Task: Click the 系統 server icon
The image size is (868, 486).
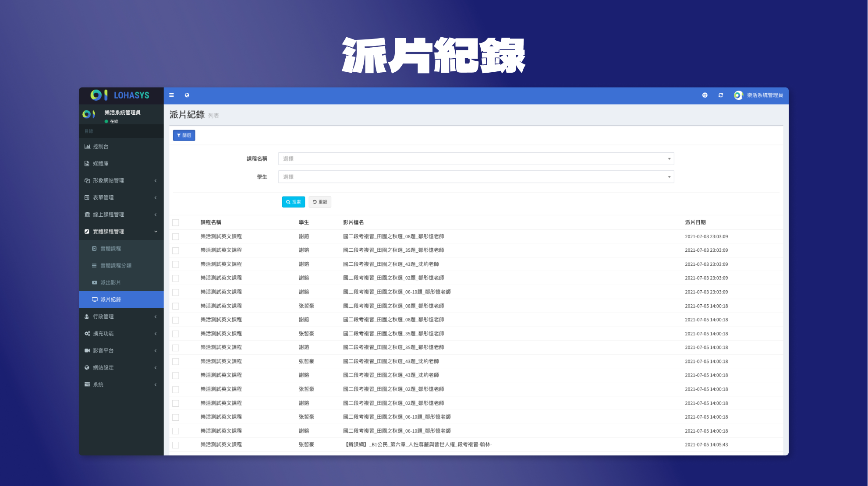Action: tap(87, 385)
